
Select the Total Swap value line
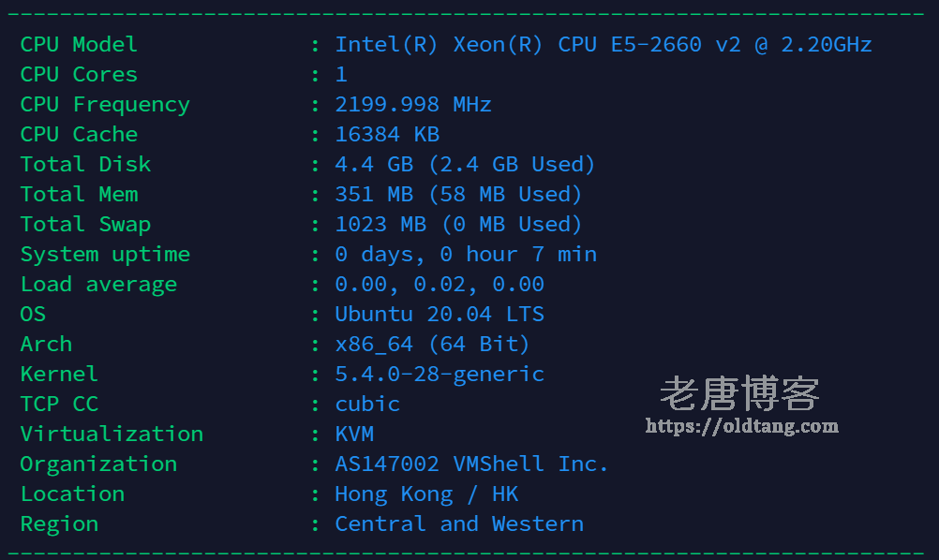tap(458, 225)
